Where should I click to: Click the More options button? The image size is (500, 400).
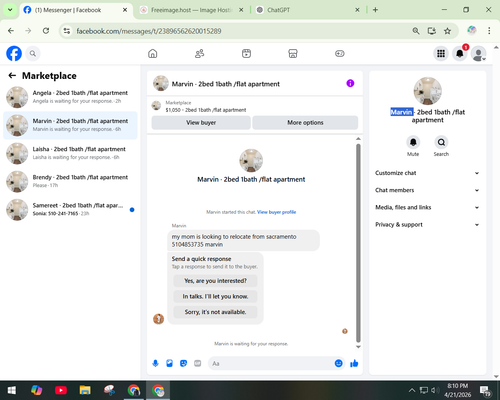pyautogui.click(x=305, y=122)
